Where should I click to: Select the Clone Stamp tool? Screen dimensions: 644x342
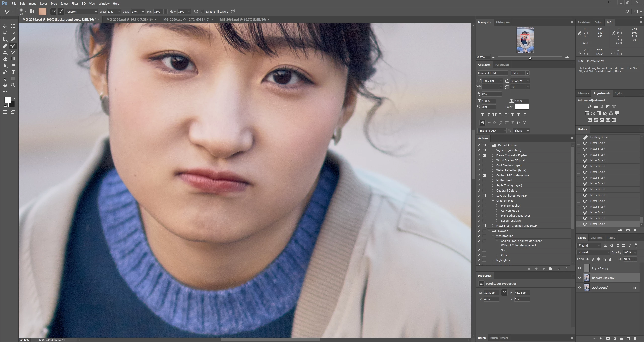pyautogui.click(x=5, y=52)
